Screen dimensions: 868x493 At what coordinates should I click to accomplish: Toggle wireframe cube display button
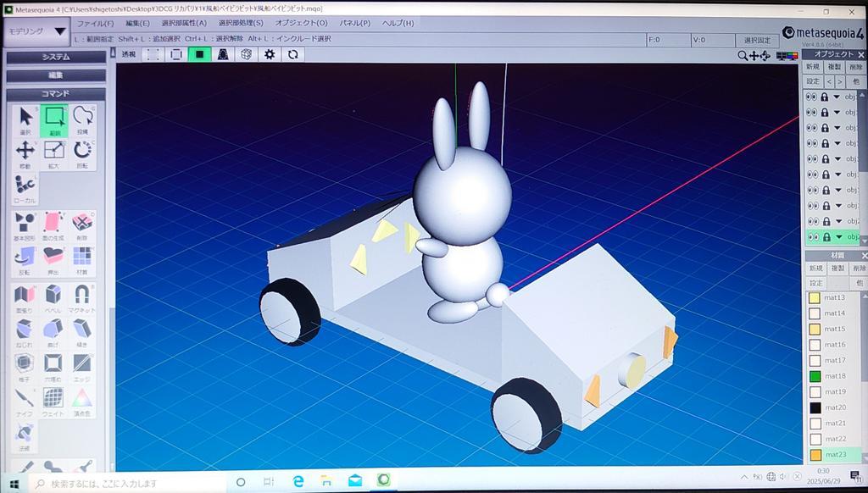247,54
